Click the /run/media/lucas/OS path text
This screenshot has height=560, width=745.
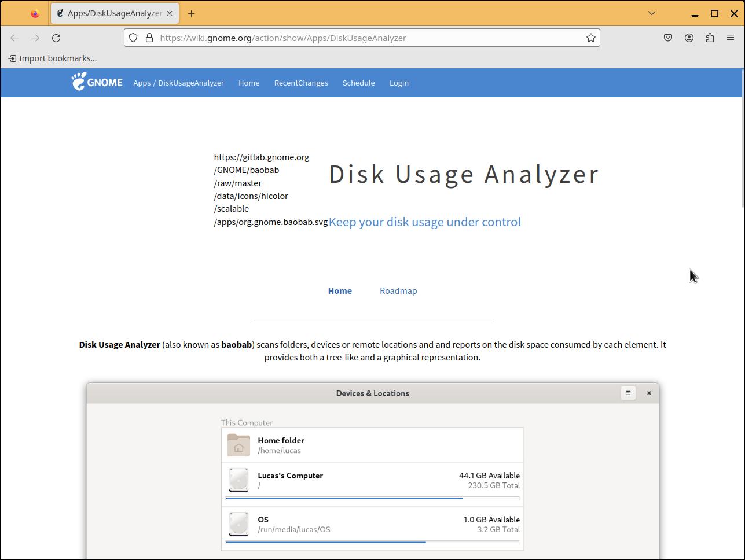pyautogui.click(x=294, y=529)
